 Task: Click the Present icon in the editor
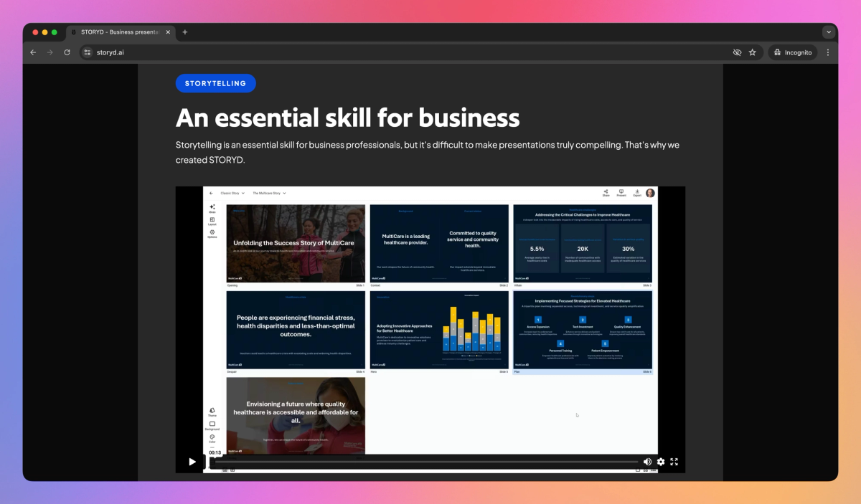click(x=621, y=193)
